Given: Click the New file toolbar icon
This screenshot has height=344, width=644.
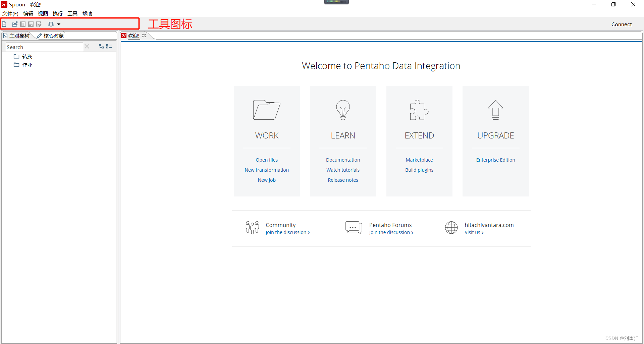Looking at the screenshot, I should [4, 24].
